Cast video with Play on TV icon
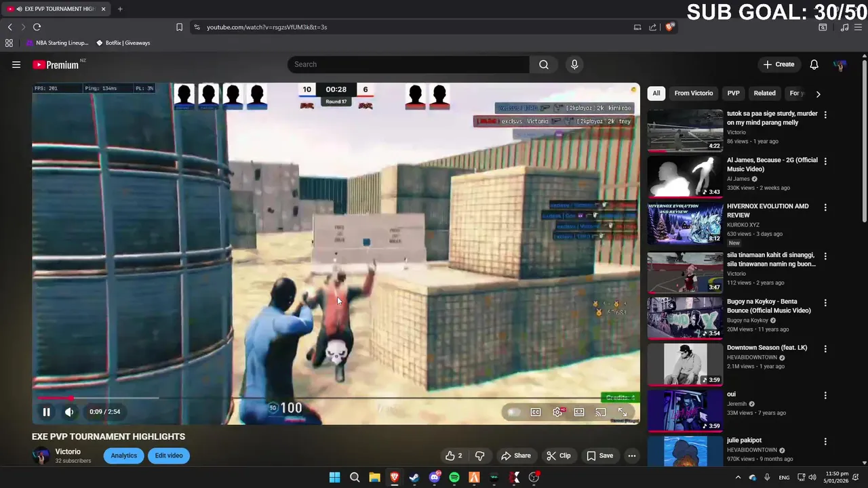The height and width of the screenshot is (488, 868). 601,412
